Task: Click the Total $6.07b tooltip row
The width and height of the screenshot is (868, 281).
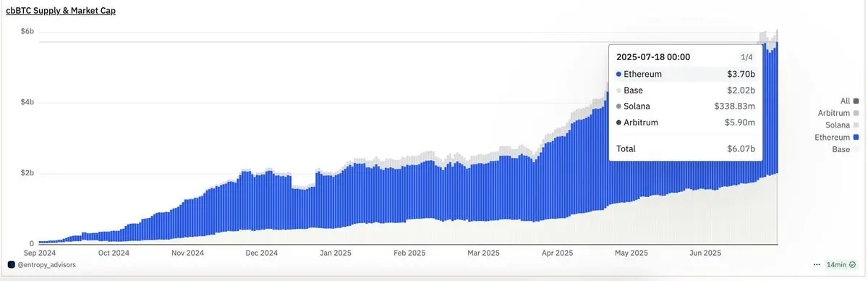Action: click(685, 148)
